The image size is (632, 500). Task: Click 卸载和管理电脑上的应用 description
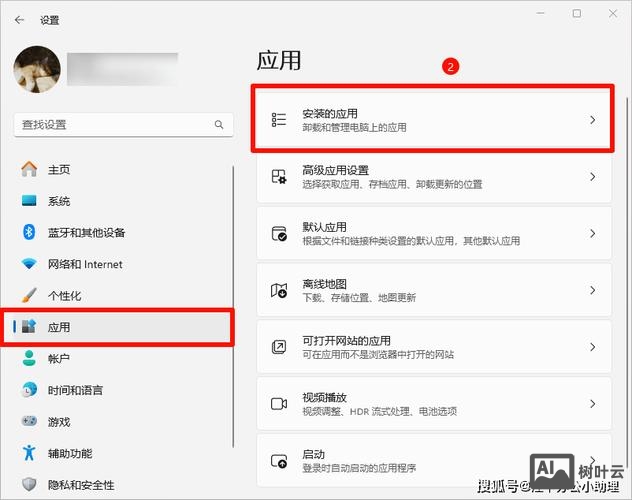point(355,128)
